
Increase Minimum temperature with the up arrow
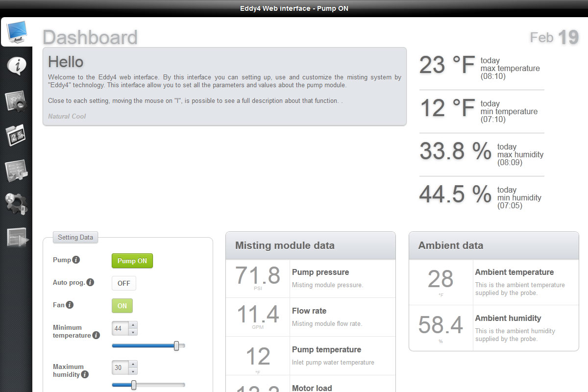coord(133,325)
